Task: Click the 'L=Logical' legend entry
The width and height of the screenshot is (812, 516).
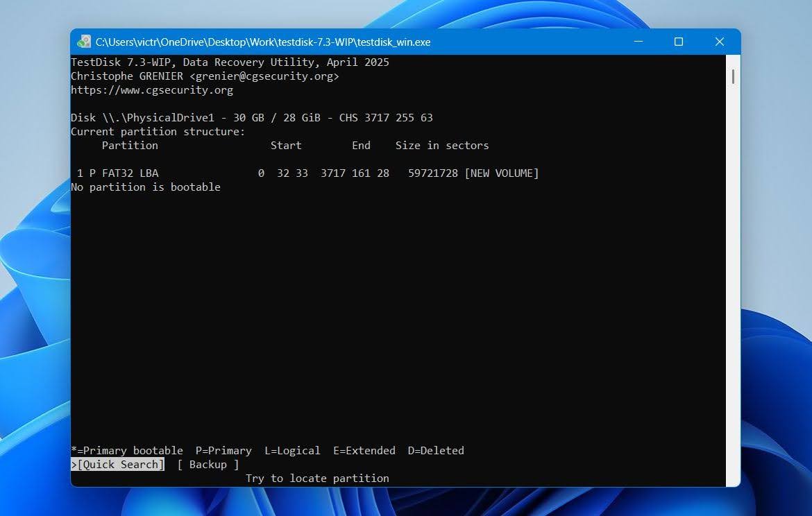Action: click(x=292, y=451)
